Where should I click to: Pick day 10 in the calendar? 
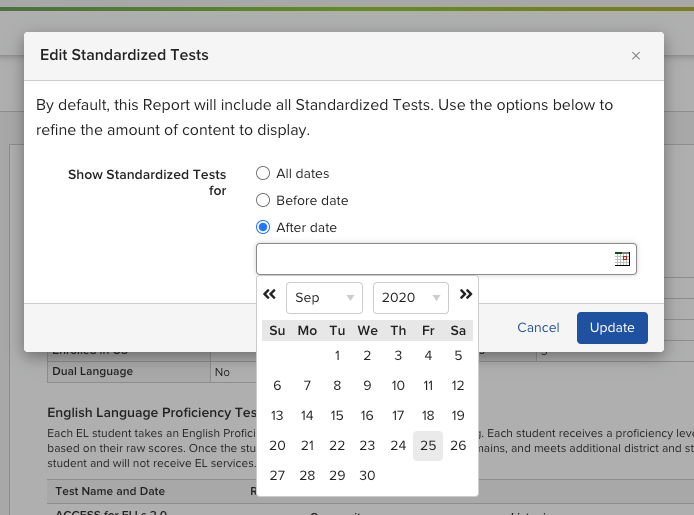coord(398,385)
